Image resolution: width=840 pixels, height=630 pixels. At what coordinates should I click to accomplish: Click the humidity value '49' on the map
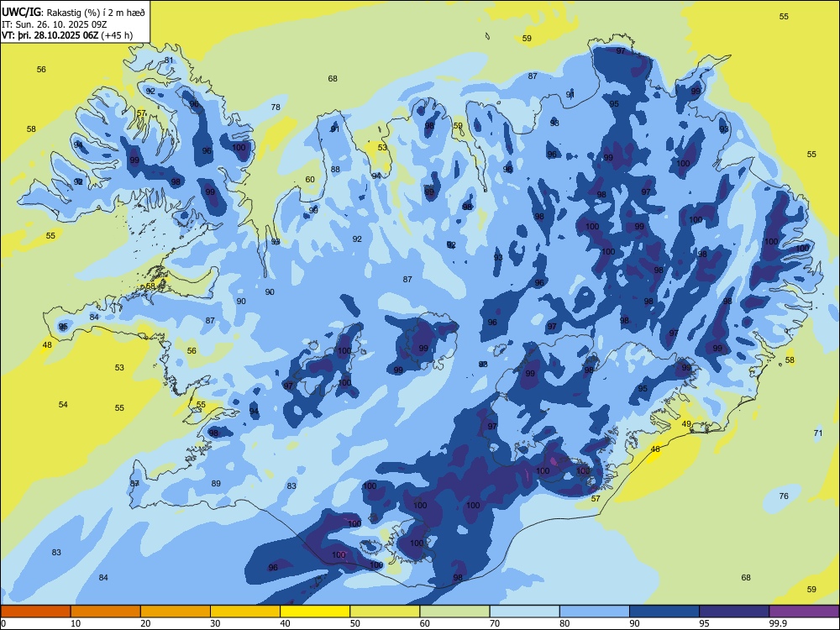tap(686, 423)
